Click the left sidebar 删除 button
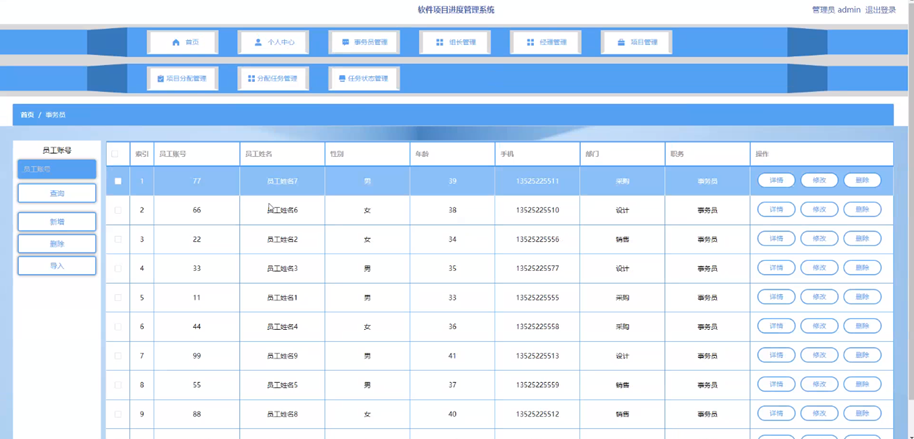The height and width of the screenshot is (439, 914). pos(57,244)
